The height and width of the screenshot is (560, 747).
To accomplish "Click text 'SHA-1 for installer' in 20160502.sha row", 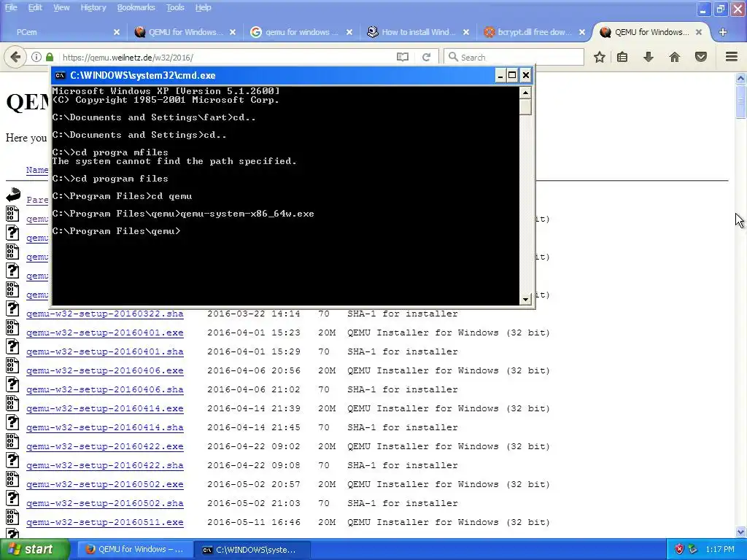I will click(x=403, y=503).
